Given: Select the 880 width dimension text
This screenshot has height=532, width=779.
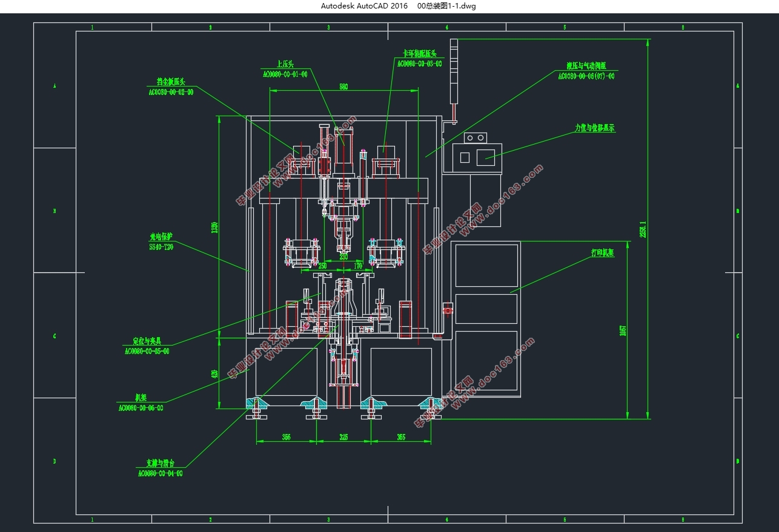Looking at the screenshot, I should click(x=343, y=87).
